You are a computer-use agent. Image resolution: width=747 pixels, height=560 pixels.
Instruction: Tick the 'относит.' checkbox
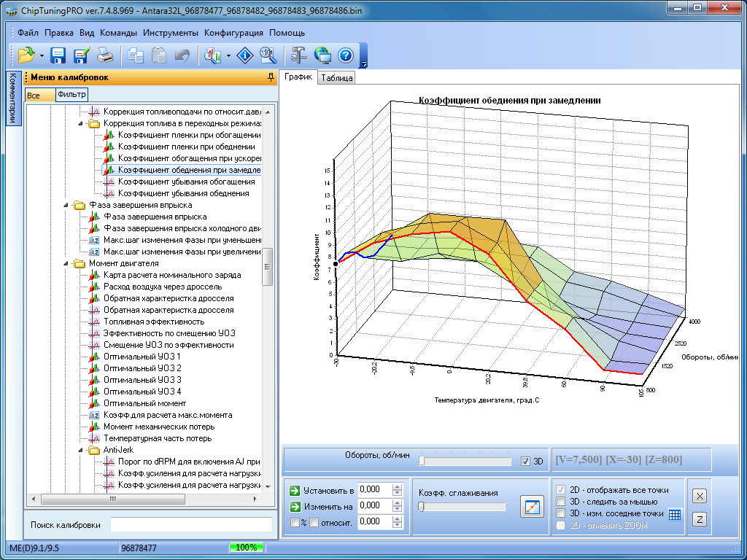pos(314,522)
